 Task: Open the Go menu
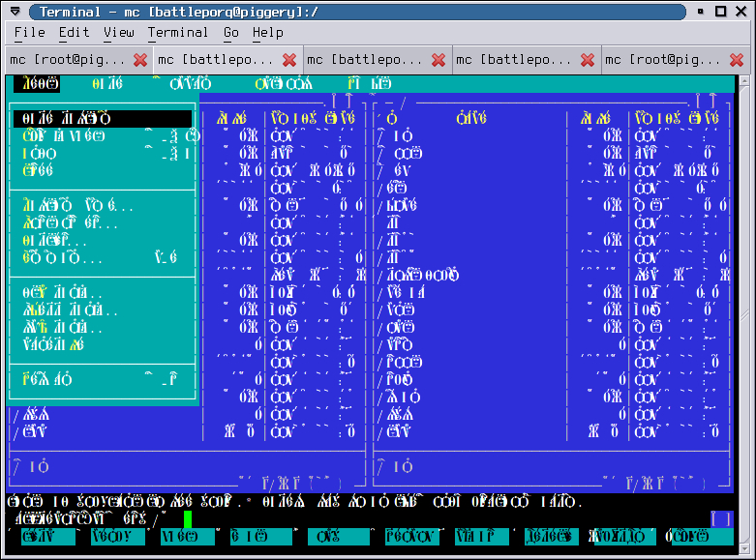(231, 33)
